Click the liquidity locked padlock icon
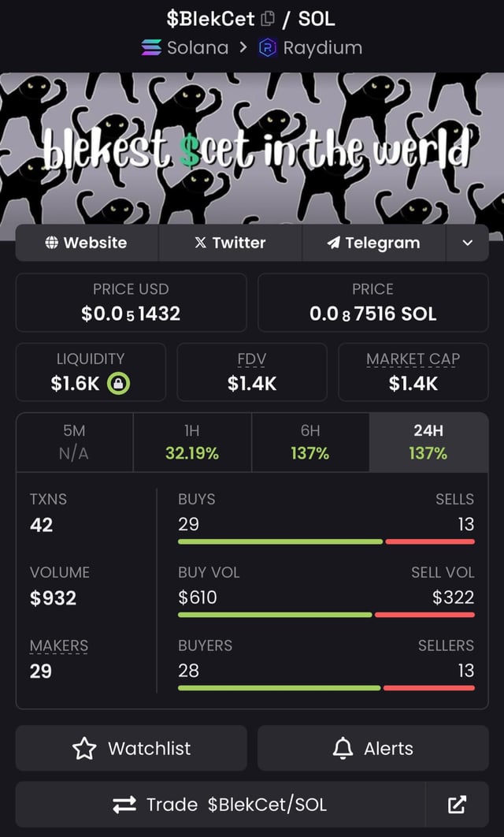 point(118,384)
